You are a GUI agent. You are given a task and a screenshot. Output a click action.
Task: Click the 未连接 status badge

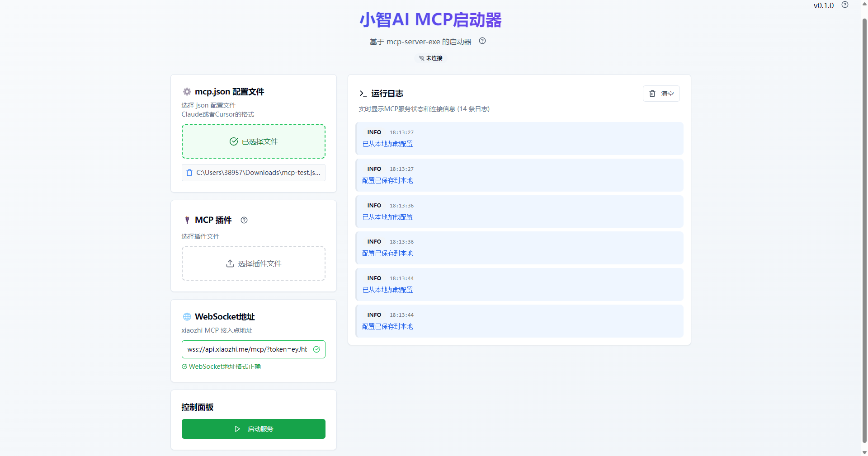click(x=430, y=58)
